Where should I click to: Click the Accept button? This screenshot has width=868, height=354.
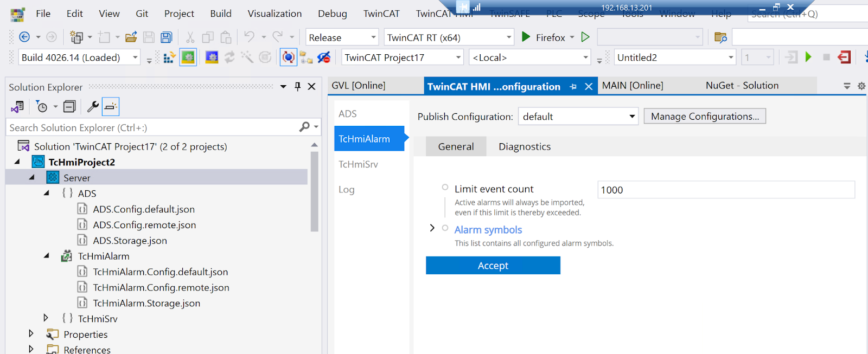[x=493, y=266]
